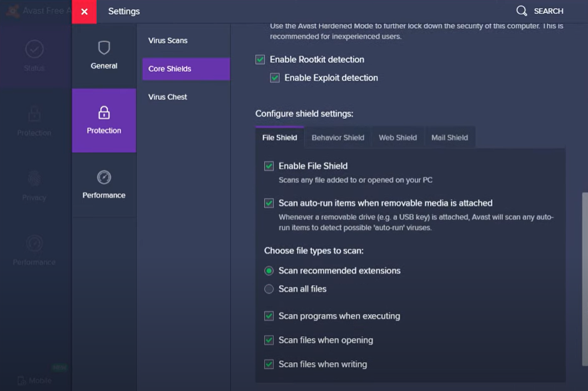The width and height of the screenshot is (588, 391).
Task: Click the Avast Hardened Mode description text
Action: pyautogui.click(x=416, y=31)
